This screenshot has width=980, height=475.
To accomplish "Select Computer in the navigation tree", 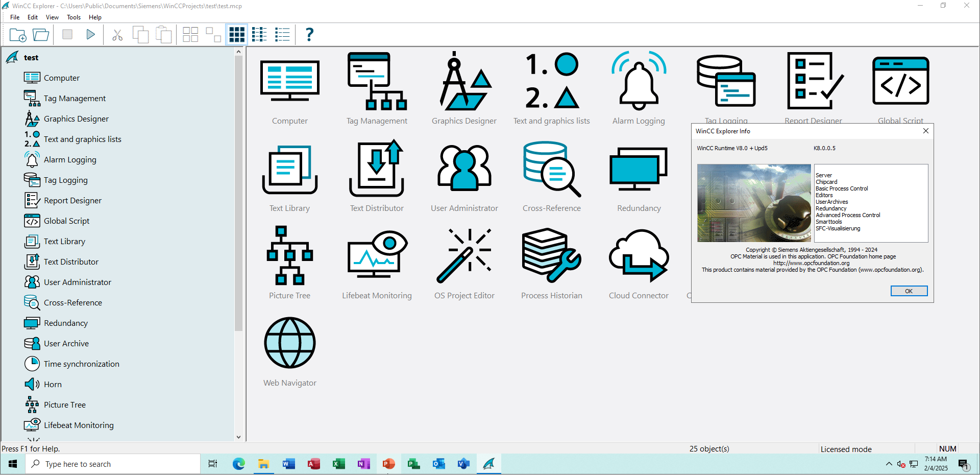I will [62, 78].
